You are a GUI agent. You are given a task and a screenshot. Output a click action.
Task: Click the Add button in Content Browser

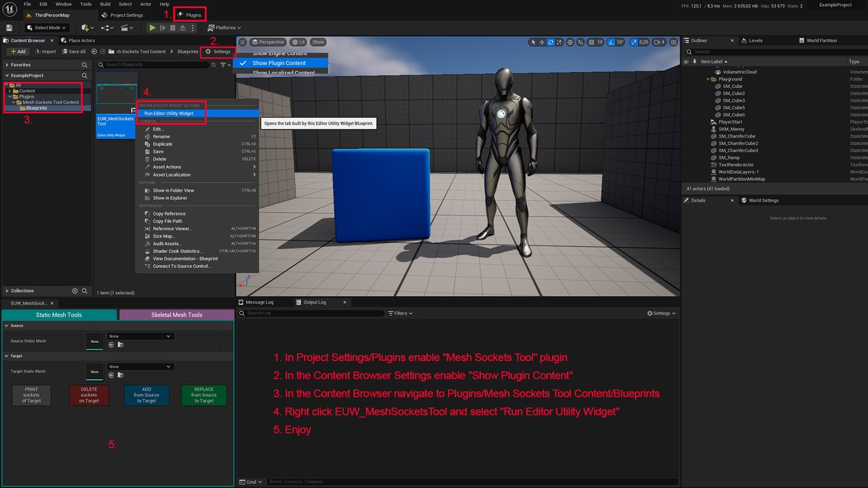(x=18, y=52)
